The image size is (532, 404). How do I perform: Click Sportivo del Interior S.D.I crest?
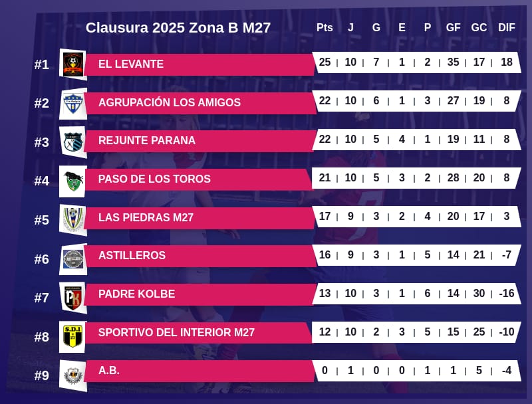tap(72, 336)
